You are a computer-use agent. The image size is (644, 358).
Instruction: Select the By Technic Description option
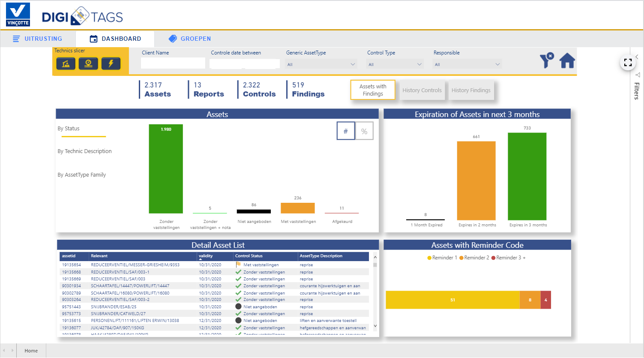point(84,151)
